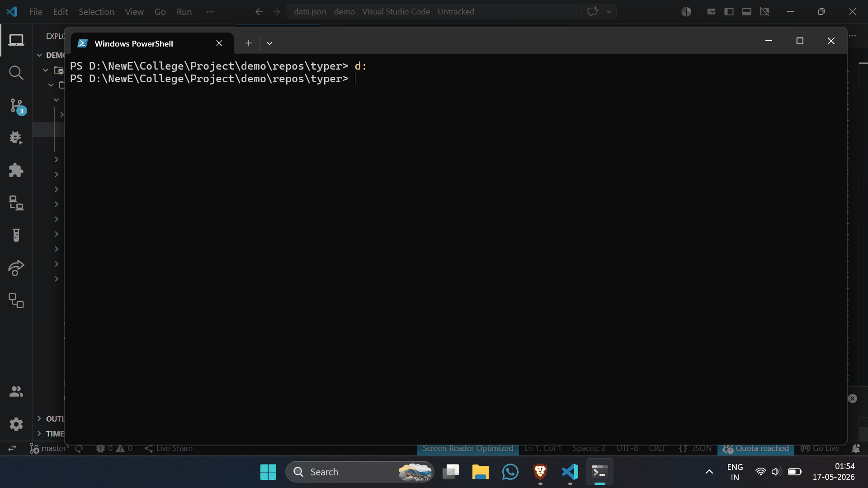868x488 pixels.
Task: Open Source Control view with 3 changes
Action: point(16,106)
